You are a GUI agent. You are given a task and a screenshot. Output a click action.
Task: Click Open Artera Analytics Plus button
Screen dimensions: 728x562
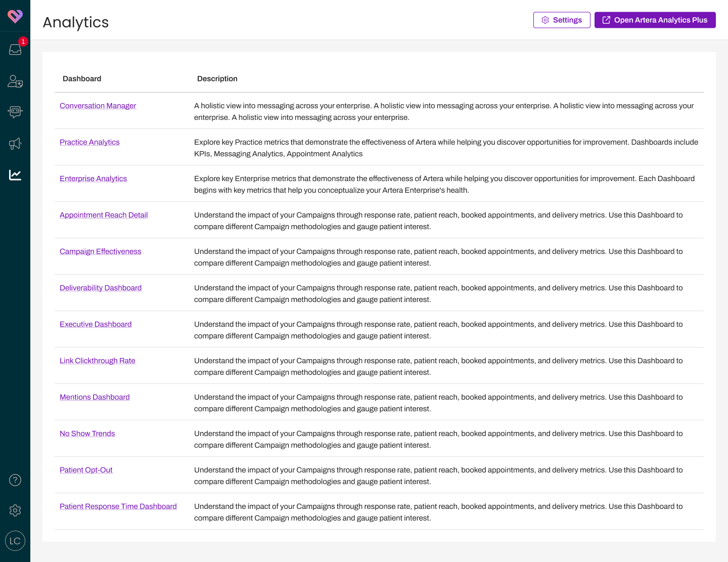(x=655, y=20)
